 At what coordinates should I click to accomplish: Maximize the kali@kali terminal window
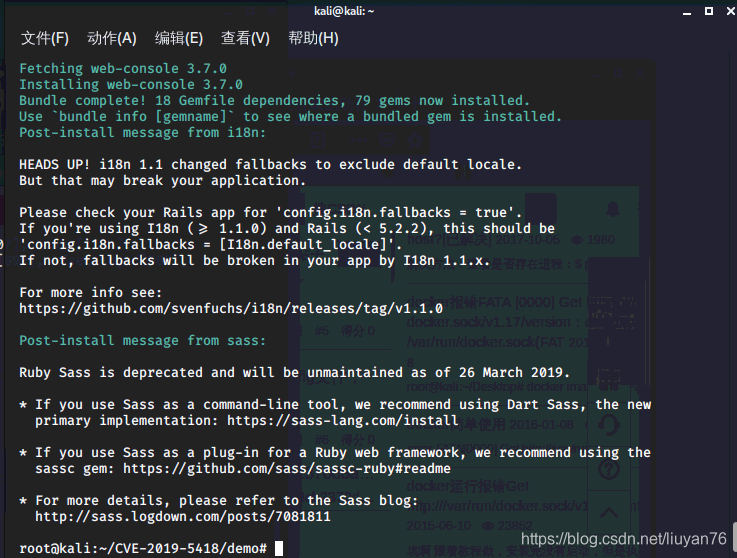[709, 11]
